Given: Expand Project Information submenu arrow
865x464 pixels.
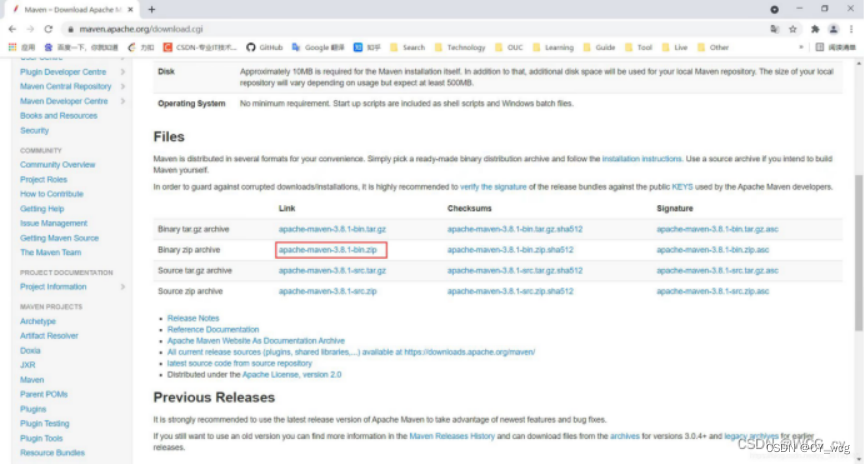Looking at the screenshot, I should coord(122,287).
